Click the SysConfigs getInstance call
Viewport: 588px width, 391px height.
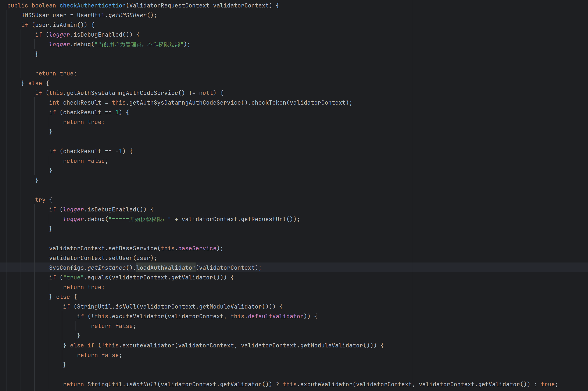click(x=106, y=268)
